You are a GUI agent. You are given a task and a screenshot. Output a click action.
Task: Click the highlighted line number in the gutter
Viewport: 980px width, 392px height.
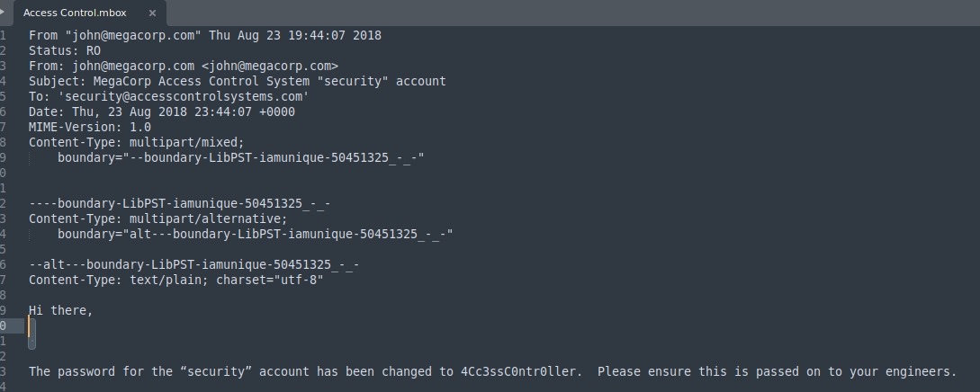4,325
